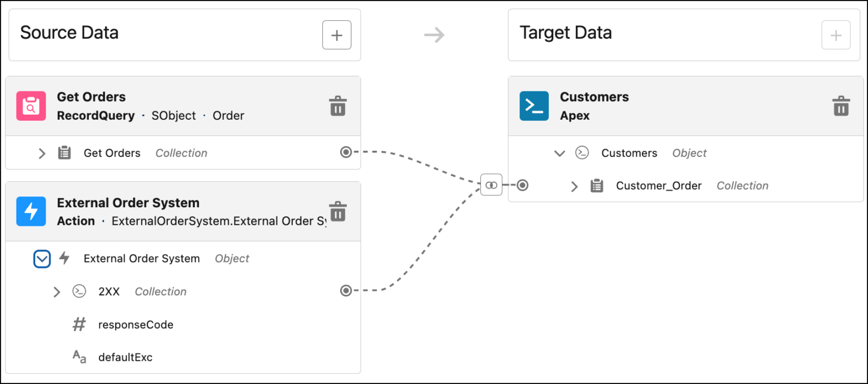Expand the Customer_Order collection chevron
Screen dimensions: 868x384
tap(575, 185)
